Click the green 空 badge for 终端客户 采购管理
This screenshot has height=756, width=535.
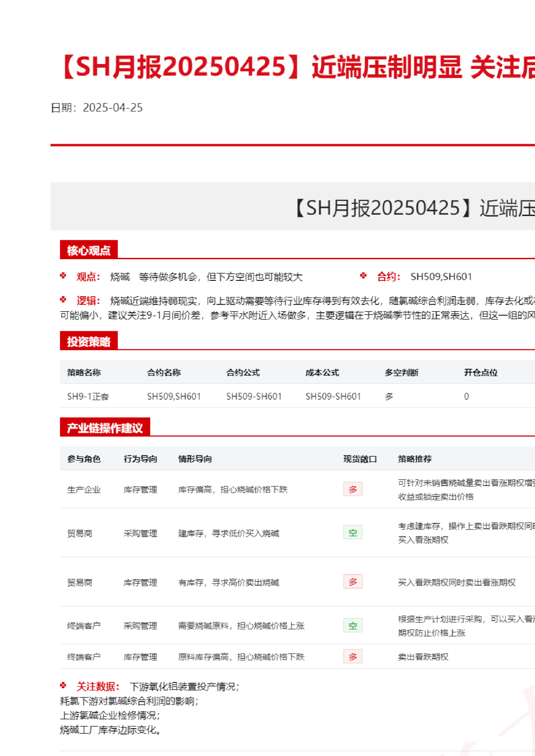(x=353, y=625)
